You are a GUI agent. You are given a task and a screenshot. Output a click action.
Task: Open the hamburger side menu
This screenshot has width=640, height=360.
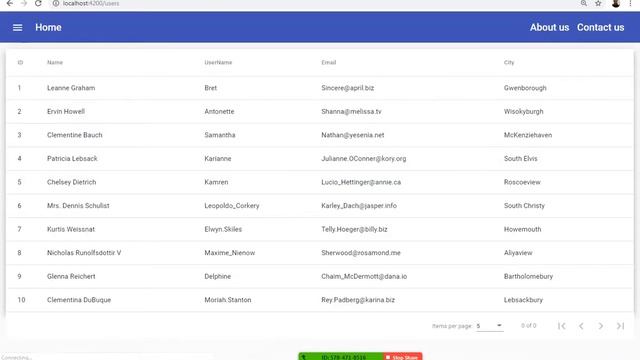[x=18, y=27]
